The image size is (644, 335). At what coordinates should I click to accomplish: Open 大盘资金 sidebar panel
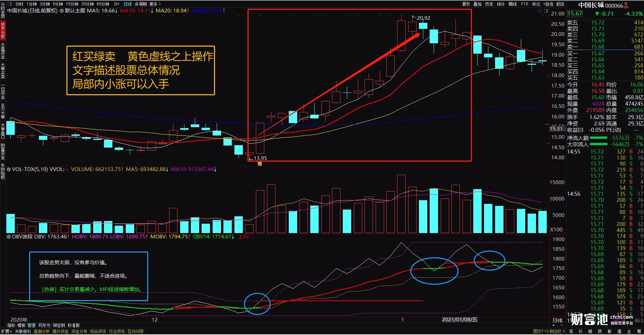tap(3, 51)
